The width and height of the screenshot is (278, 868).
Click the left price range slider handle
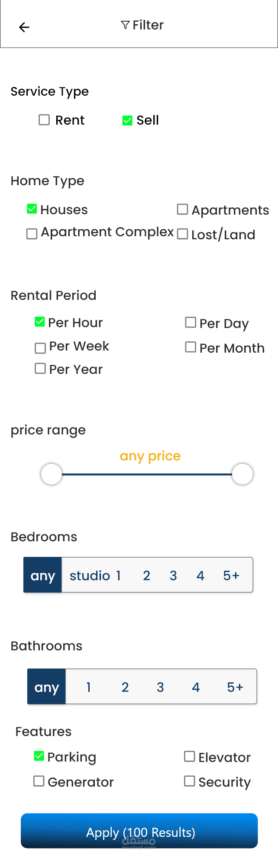point(52,474)
